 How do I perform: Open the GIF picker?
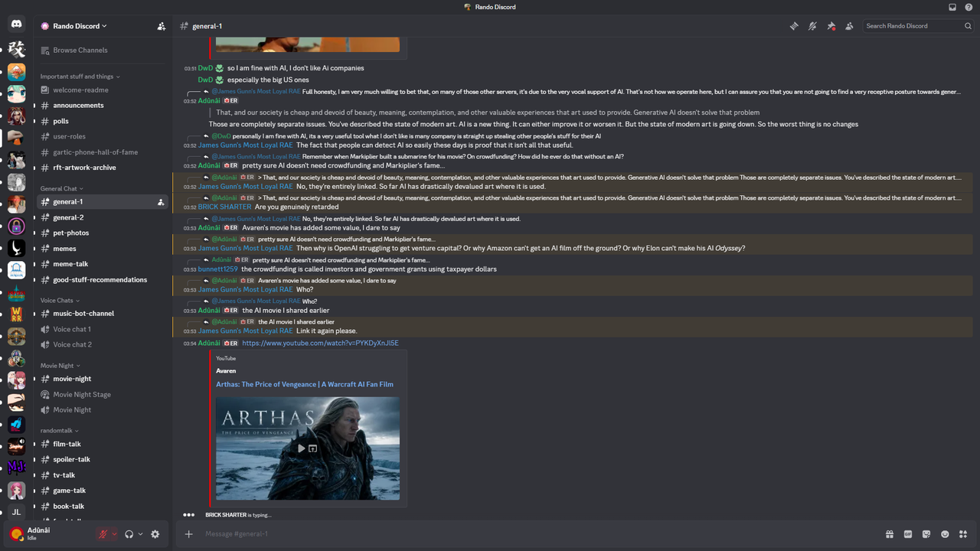point(908,534)
